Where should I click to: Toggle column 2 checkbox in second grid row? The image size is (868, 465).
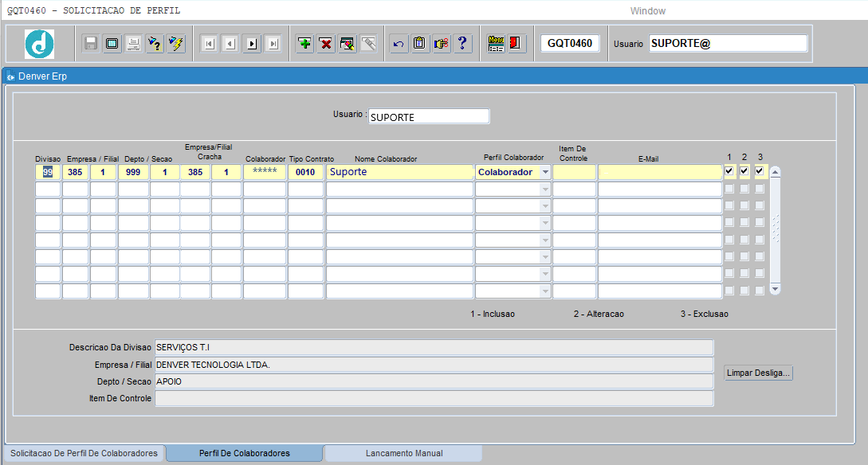pyautogui.click(x=744, y=189)
